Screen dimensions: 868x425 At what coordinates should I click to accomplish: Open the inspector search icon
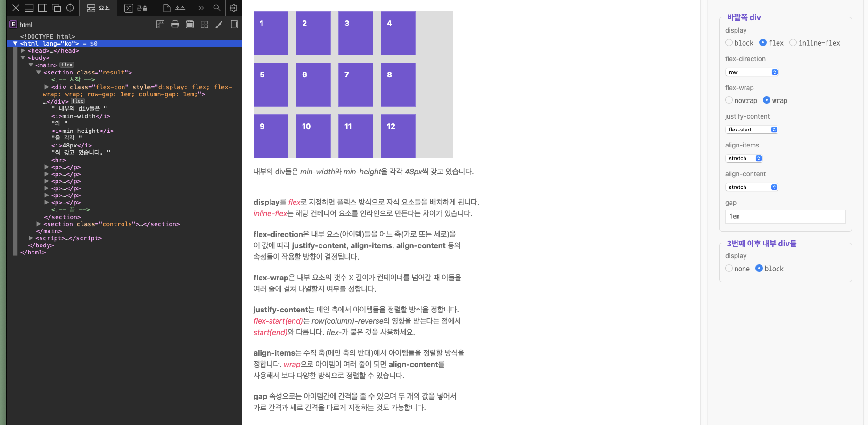click(217, 8)
